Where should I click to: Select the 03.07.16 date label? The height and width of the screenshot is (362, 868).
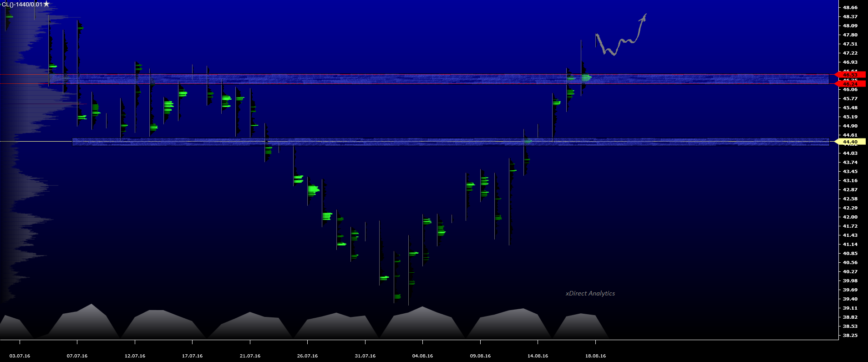click(20, 356)
